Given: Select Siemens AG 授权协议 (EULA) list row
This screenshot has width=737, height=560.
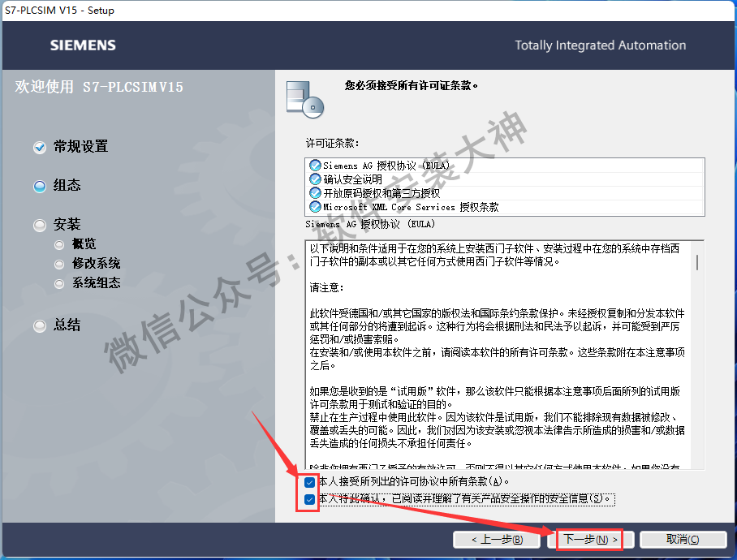Looking at the screenshot, I should [505, 166].
